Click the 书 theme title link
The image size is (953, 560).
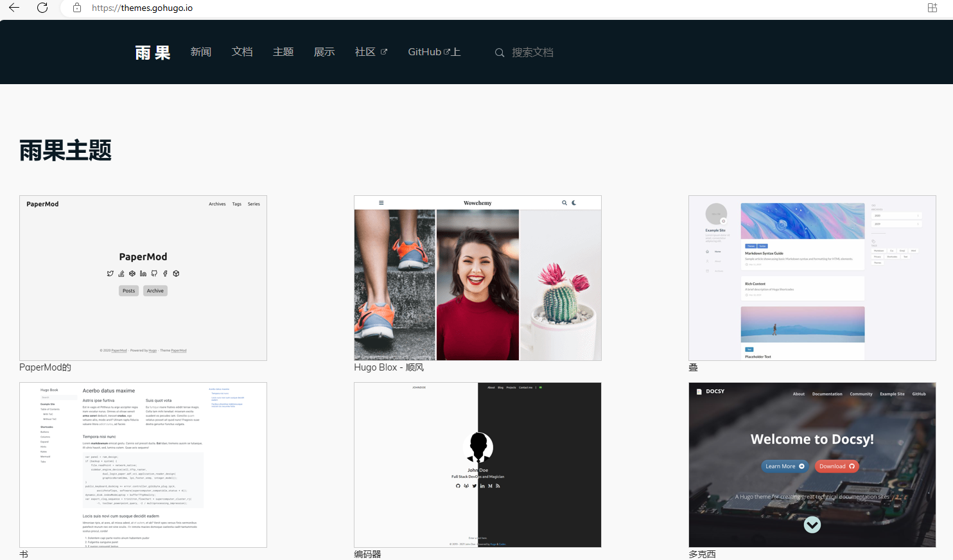click(x=24, y=554)
